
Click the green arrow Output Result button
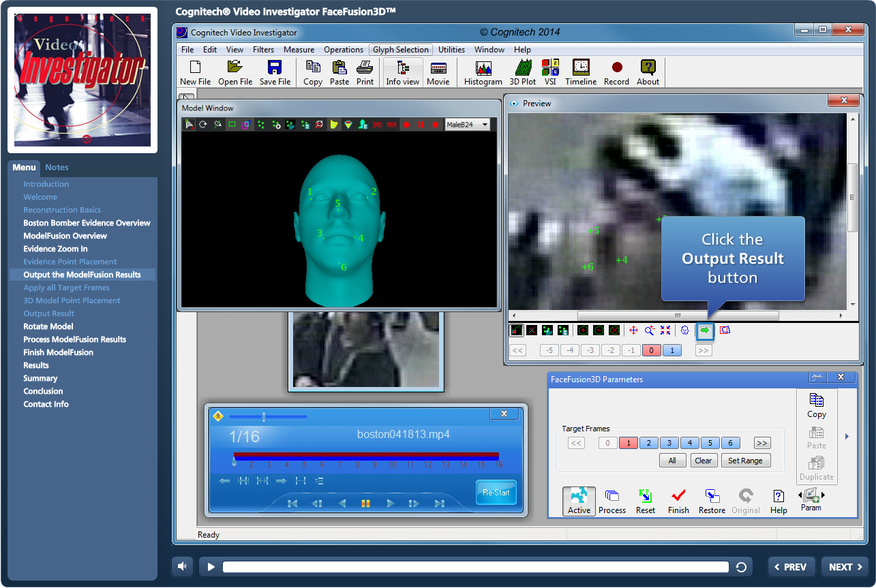click(x=705, y=330)
